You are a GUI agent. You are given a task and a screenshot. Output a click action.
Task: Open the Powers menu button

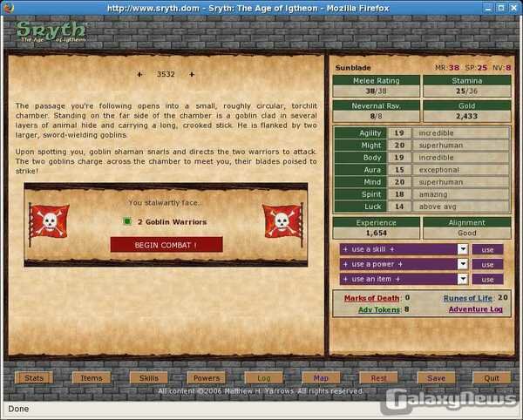[x=207, y=378]
